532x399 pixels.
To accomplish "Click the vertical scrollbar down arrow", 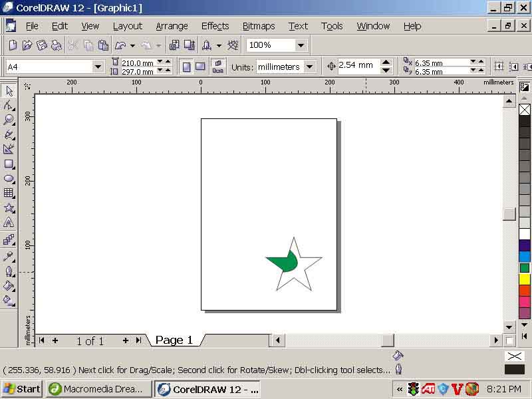I will (x=509, y=327).
